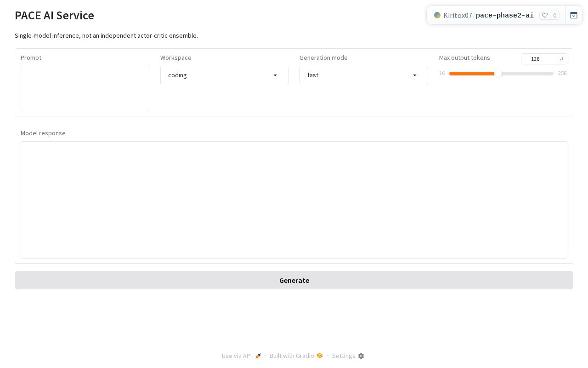
Task: Open the footer Settings link
Action: click(x=348, y=356)
